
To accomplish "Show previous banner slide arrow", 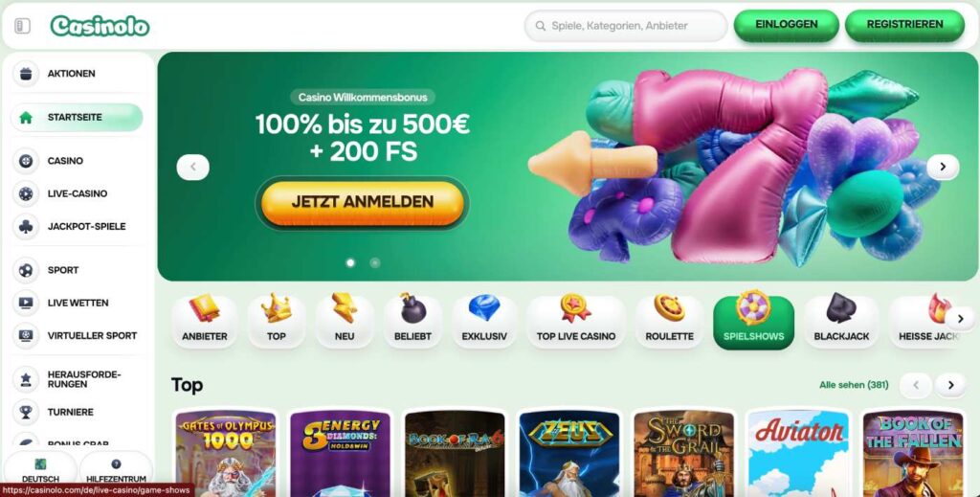I will 192,167.
